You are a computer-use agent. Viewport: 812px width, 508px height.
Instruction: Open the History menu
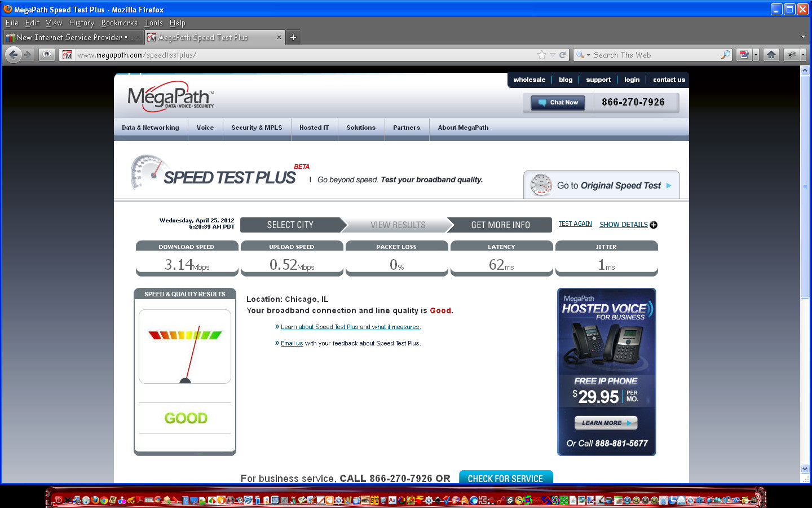click(82, 23)
